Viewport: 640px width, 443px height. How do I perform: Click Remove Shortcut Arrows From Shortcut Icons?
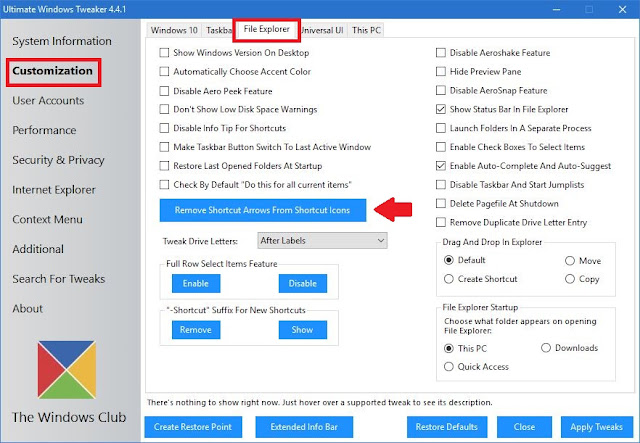(x=263, y=210)
